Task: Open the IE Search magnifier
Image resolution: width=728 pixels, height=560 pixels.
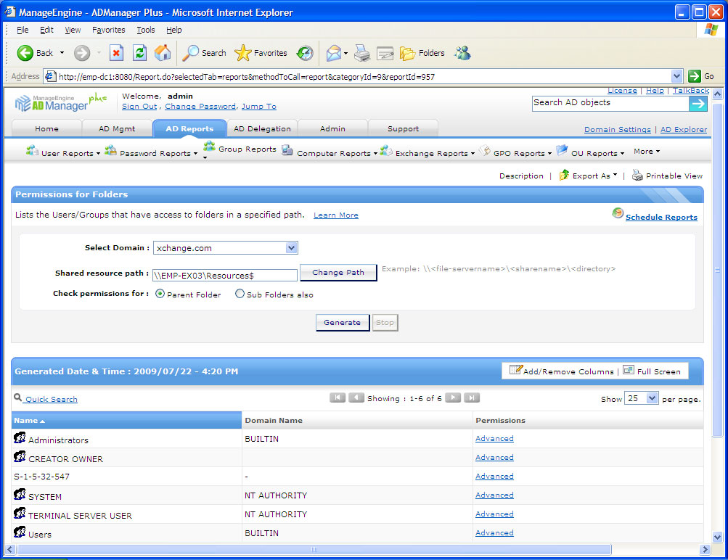Action: click(190, 53)
